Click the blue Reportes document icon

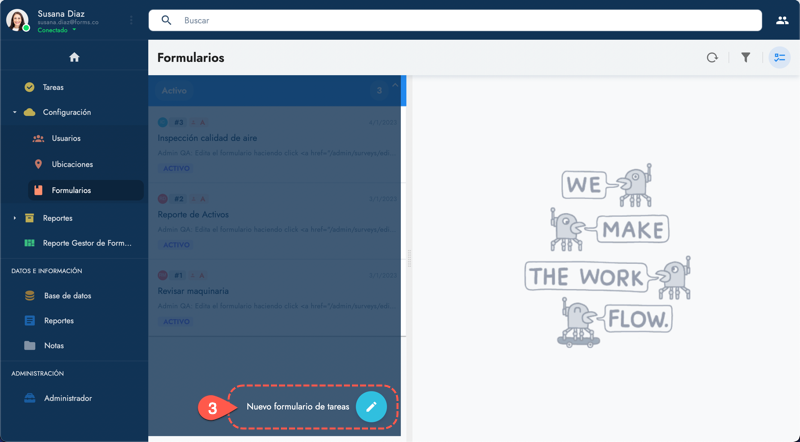tap(30, 321)
